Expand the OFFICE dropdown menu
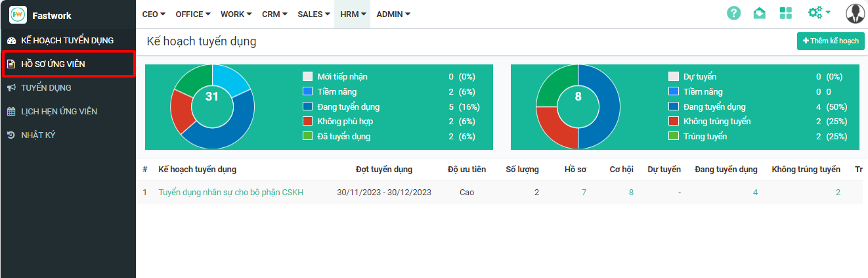This screenshot has height=278, width=868. point(193,14)
